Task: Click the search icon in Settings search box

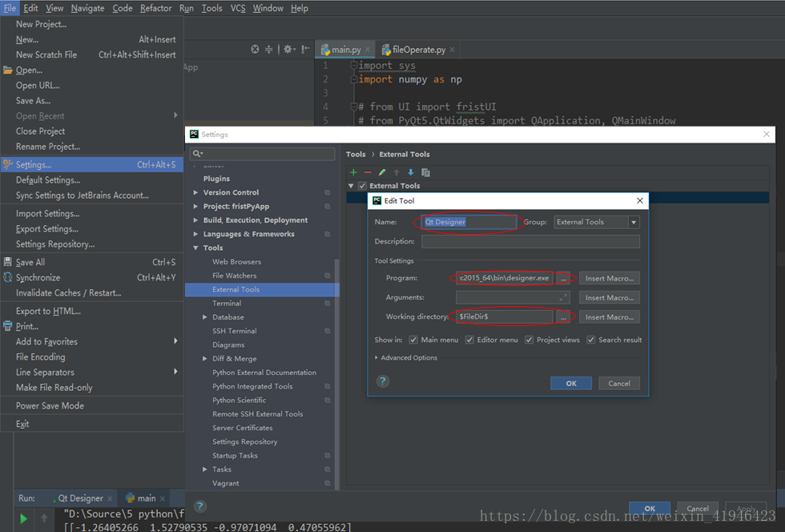Action: click(197, 154)
